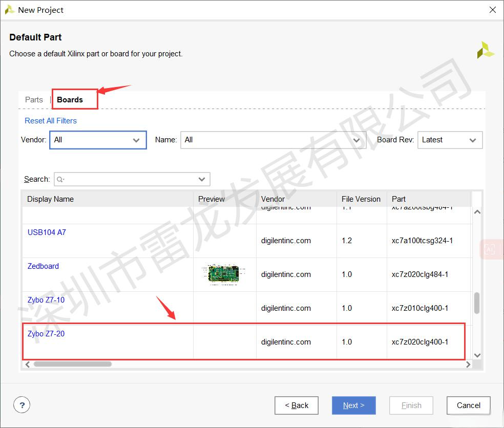The image size is (504, 428).
Task: Click the vertical scrollbar up arrow
Action: (477, 212)
